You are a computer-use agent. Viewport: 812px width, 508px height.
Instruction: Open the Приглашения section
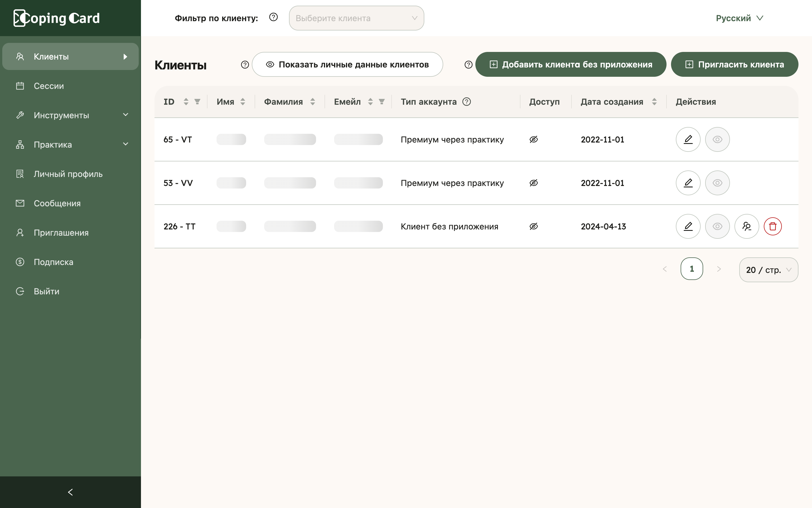70,233
